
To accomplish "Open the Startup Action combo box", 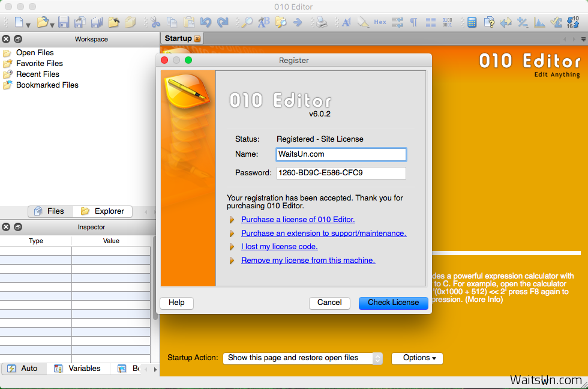I will pos(302,358).
